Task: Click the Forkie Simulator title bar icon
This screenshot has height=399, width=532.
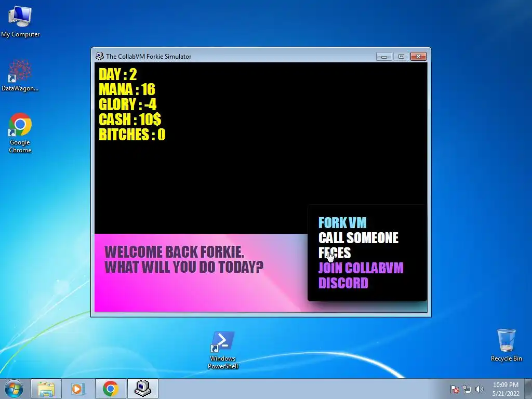Action: pyautogui.click(x=99, y=56)
